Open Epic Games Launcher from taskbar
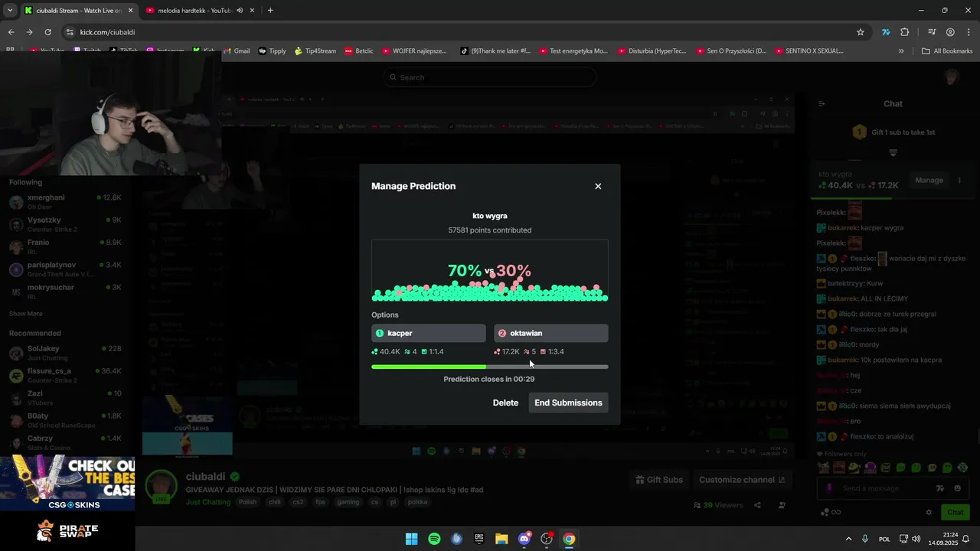 [479, 539]
